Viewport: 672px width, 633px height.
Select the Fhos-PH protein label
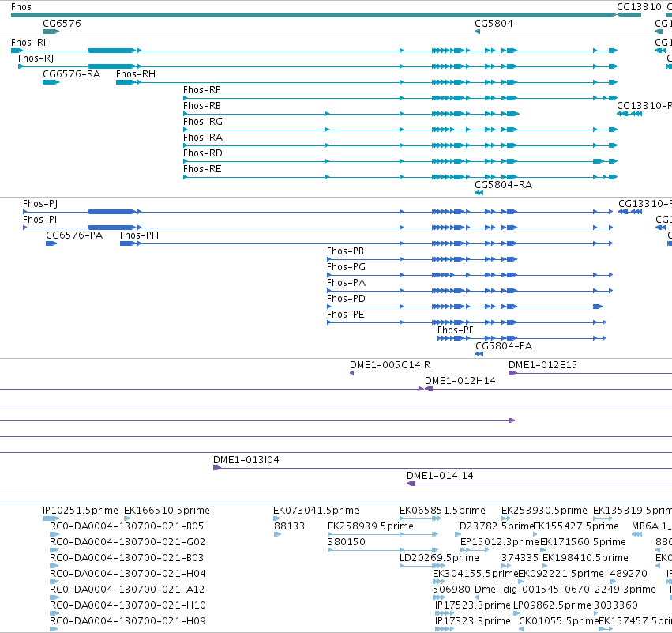point(139,235)
